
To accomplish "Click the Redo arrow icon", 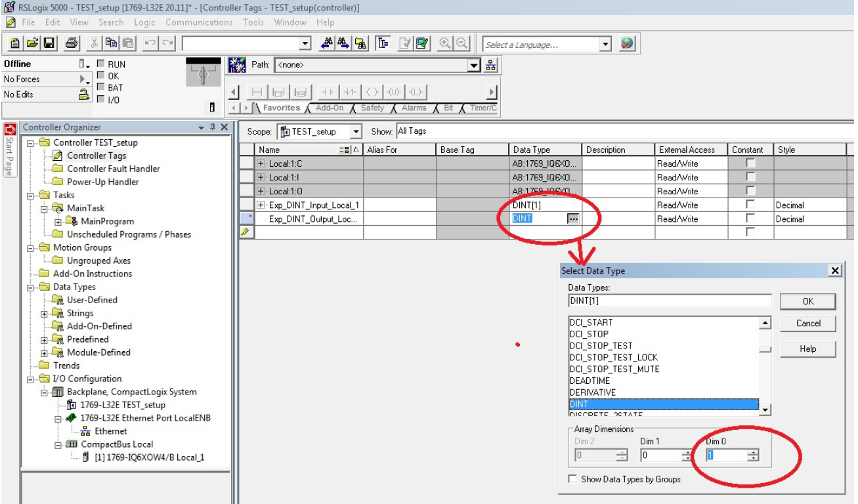I will [168, 44].
